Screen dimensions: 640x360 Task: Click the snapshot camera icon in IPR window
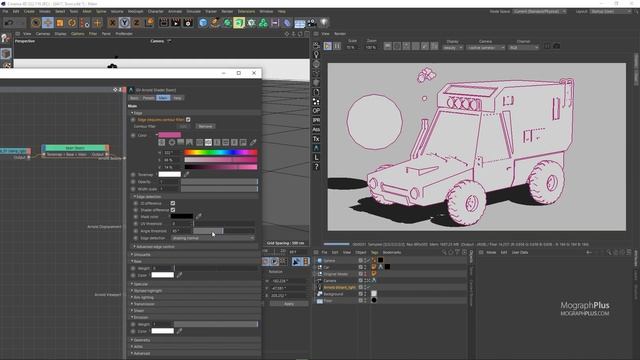pyautogui.click(x=556, y=46)
